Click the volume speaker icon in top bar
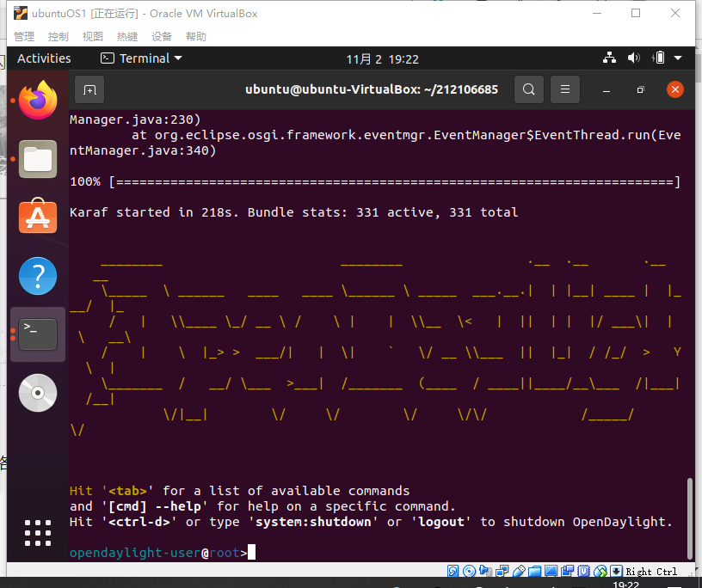The width and height of the screenshot is (702, 588). coord(633,58)
